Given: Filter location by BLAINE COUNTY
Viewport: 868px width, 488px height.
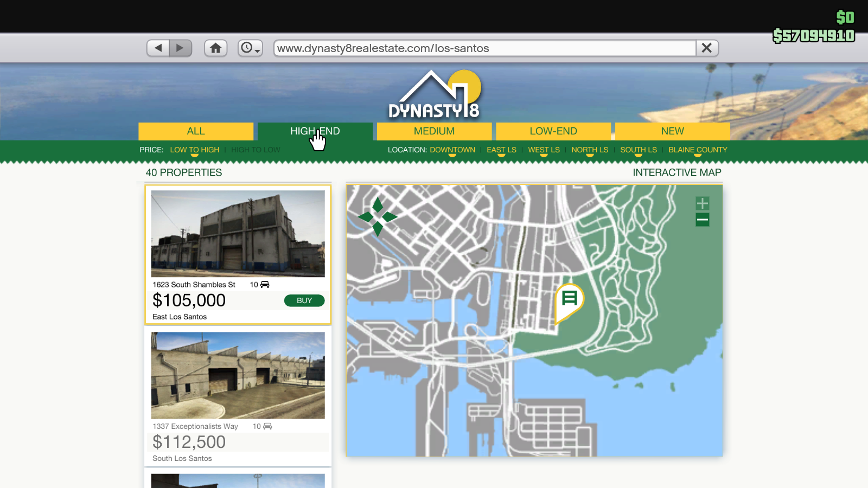Looking at the screenshot, I should 698,150.
